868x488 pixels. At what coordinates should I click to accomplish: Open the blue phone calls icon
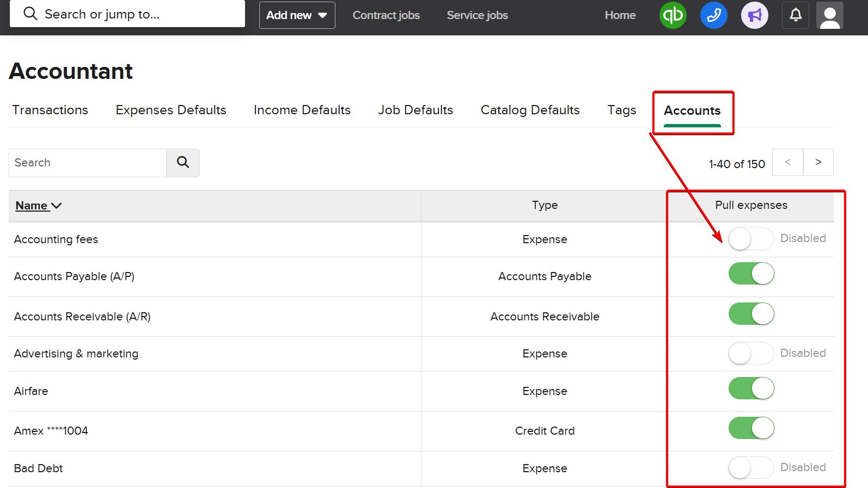pos(713,15)
